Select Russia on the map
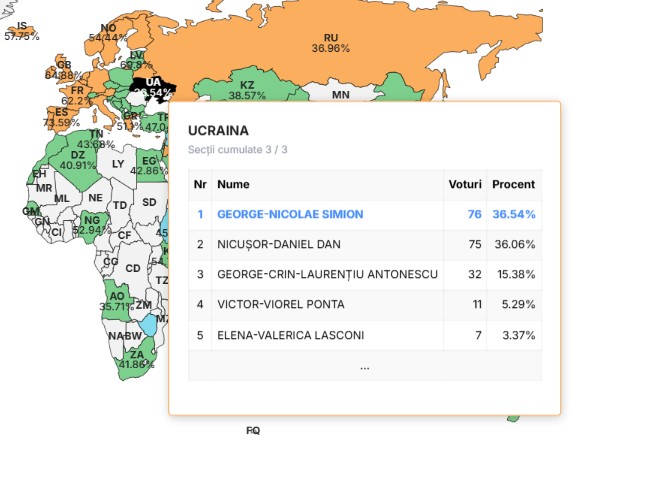Viewport: 672px width, 487px height. [x=330, y=43]
